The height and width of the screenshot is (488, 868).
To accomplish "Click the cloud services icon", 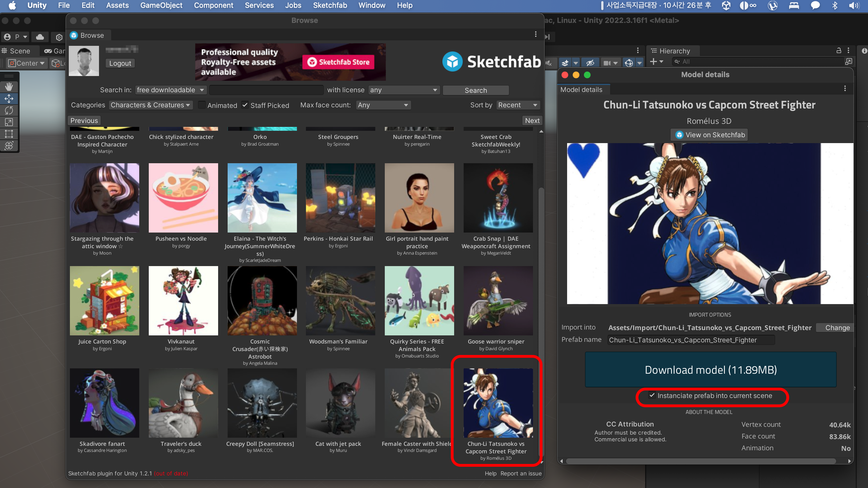I will point(40,37).
